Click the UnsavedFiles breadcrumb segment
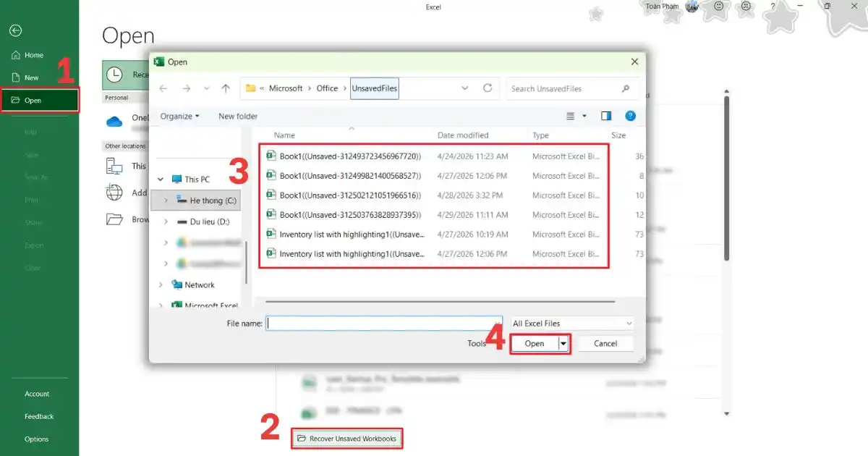This screenshot has width=868, height=456. click(x=375, y=88)
